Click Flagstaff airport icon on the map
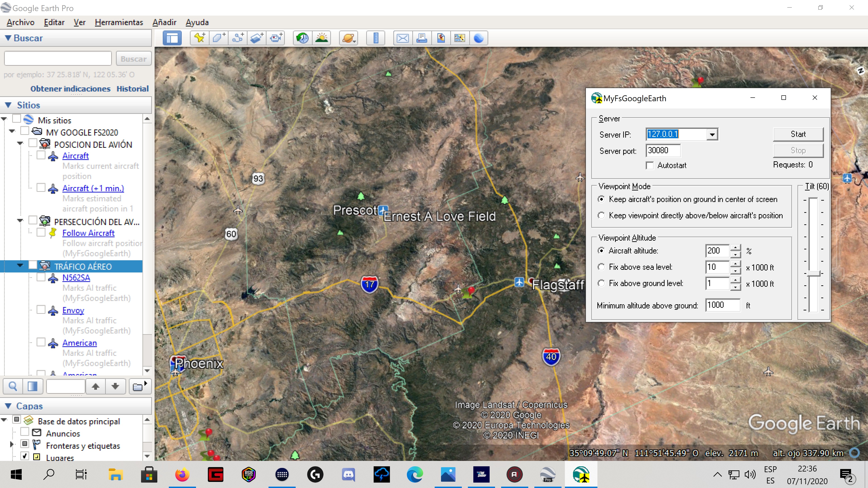Viewport: 868px width, 488px height. point(519,282)
